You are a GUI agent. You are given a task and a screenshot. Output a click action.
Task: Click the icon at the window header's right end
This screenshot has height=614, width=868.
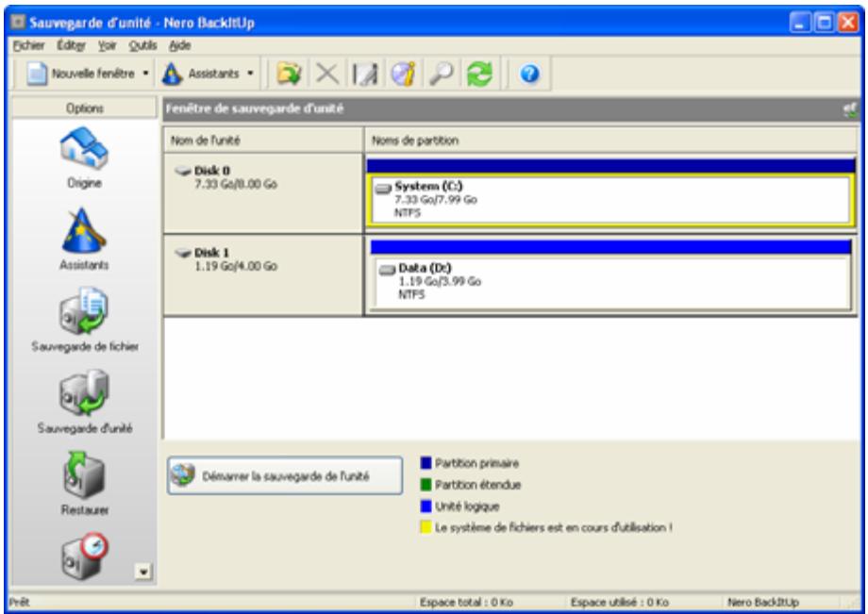[850, 109]
